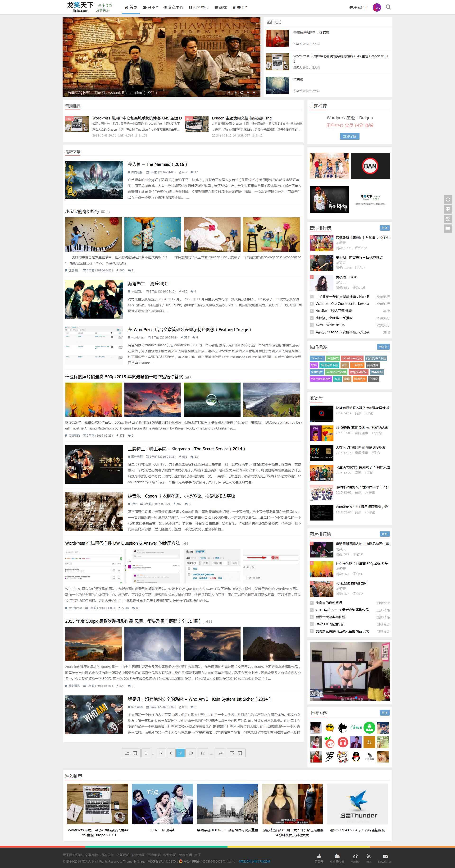Viewport: 455px width, 868px height.
Task: Open 麦小兜 – 9420 music ranking entry
Action: tap(346, 277)
